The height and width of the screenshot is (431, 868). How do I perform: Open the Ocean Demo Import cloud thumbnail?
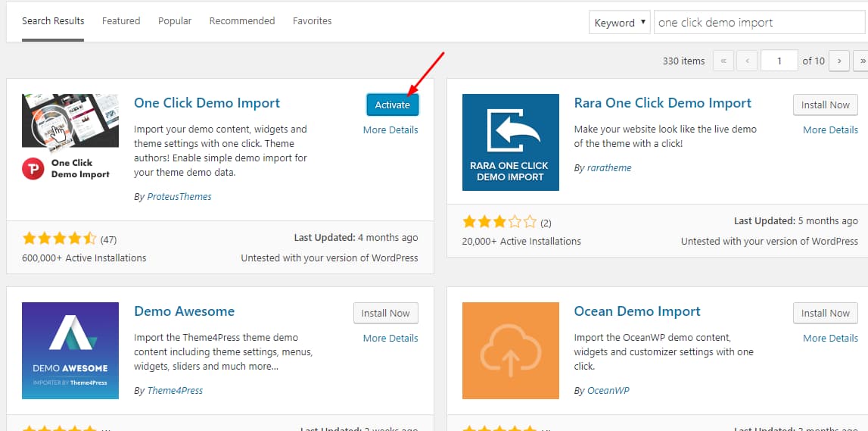(510, 351)
